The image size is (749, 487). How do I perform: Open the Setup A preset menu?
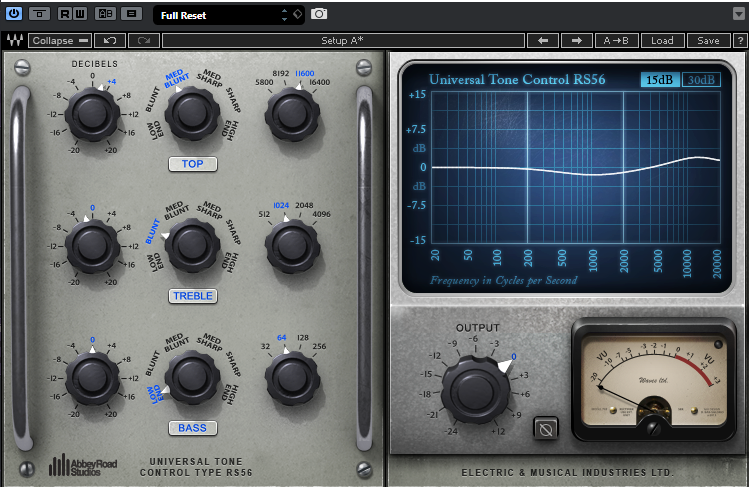(x=342, y=41)
